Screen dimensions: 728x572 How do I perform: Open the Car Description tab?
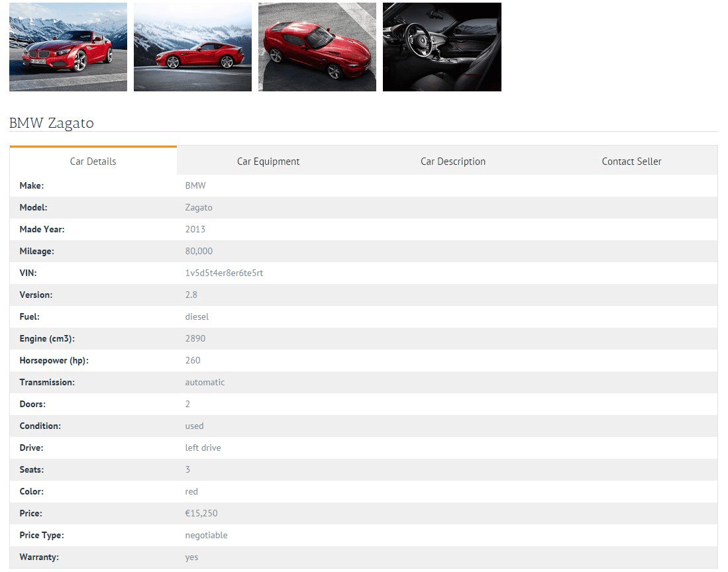click(x=452, y=161)
